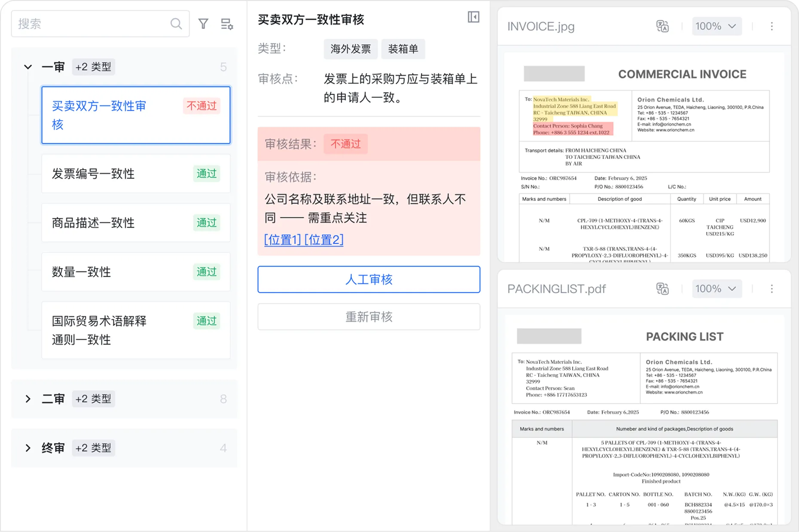The image size is (799, 532).
Task: Open more options for PACKINGLIST.pdf
Action: point(772,289)
